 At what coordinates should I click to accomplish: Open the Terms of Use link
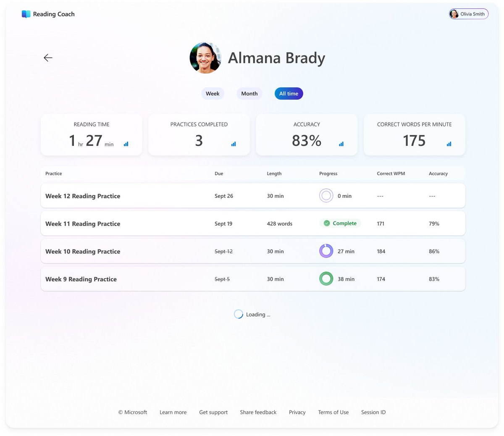333,412
